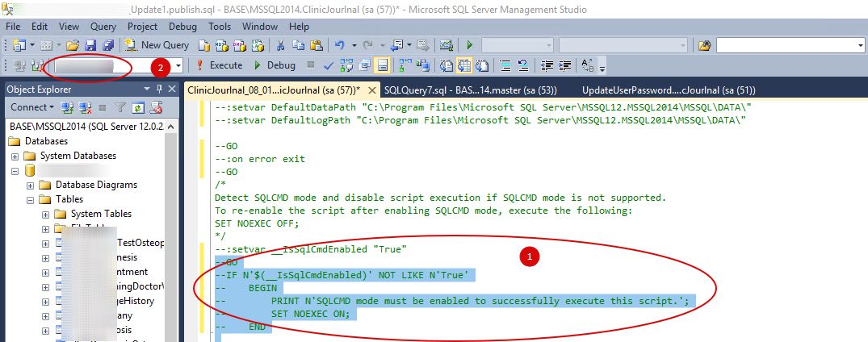Image resolution: width=868 pixels, height=342 pixels.
Task: Click the Object Explorer scroll-up arrow
Action: coord(171,127)
